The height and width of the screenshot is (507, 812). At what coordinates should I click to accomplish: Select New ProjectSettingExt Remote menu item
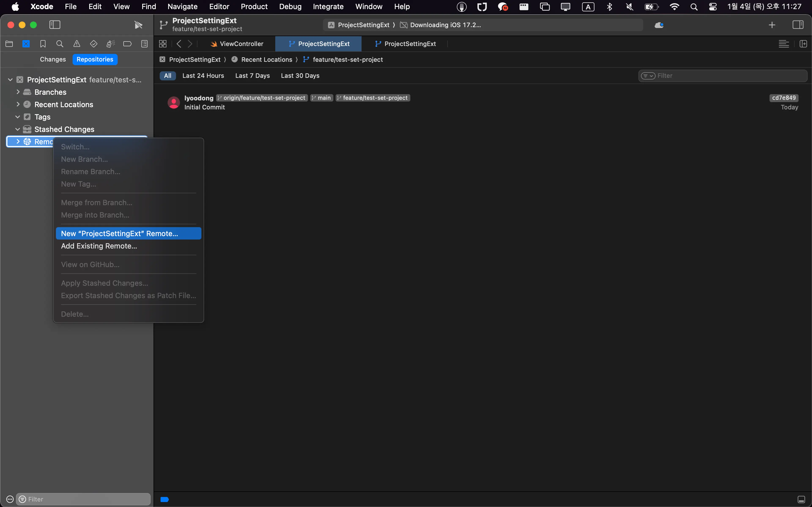pyautogui.click(x=119, y=233)
